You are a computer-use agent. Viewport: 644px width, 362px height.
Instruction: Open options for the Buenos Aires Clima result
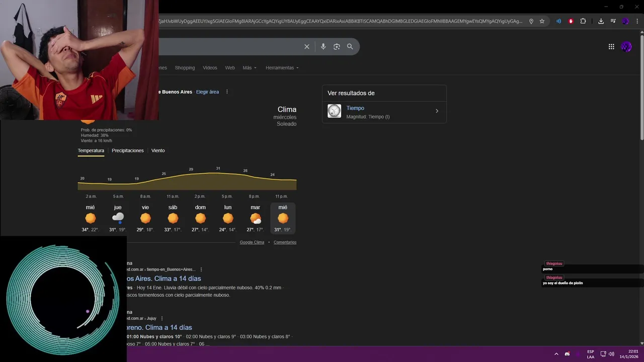201,269
